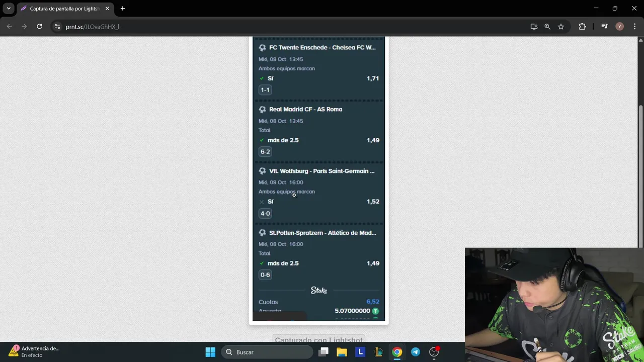Open League of Legends from the taskbar
Viewport: 644px width, 362px height.
[378, 352]
